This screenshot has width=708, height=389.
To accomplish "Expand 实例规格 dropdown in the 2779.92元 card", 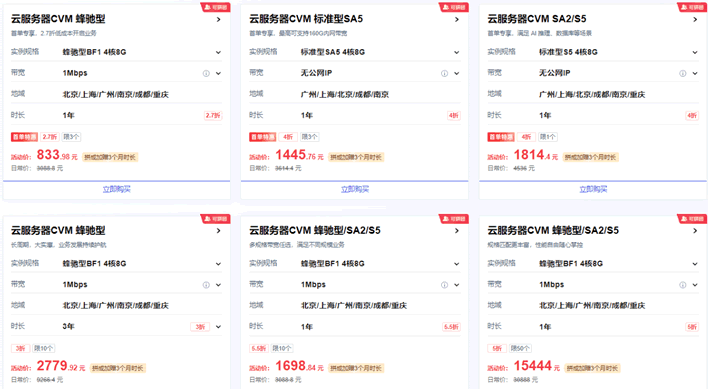I will click(x=219, y=264).
